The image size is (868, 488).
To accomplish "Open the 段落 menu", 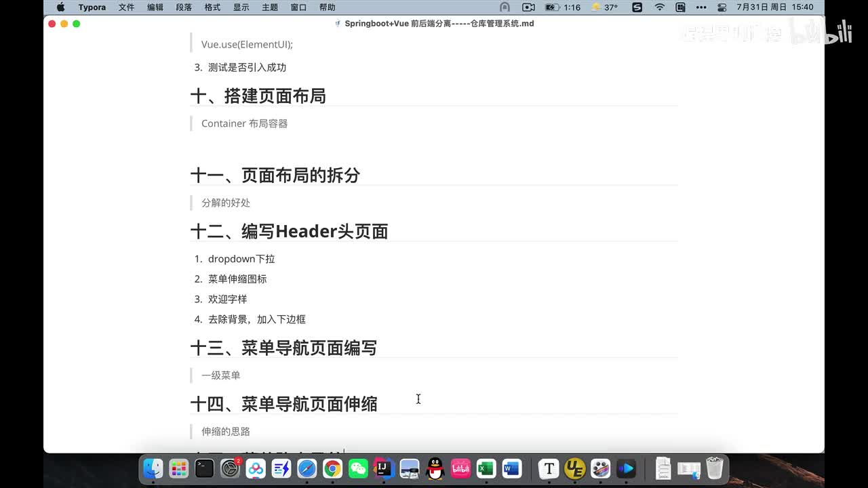I will [x=184, y=7].
